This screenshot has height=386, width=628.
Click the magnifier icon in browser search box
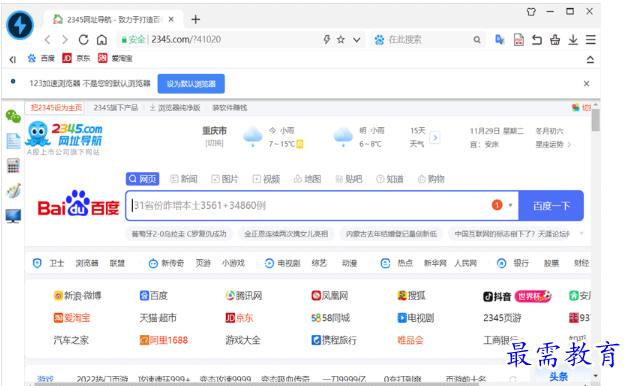(x=477, y=40)
